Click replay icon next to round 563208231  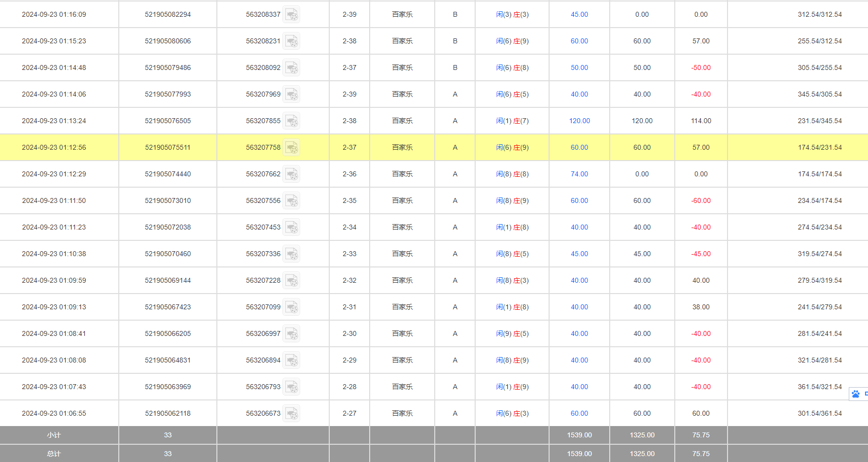[291, 41]
